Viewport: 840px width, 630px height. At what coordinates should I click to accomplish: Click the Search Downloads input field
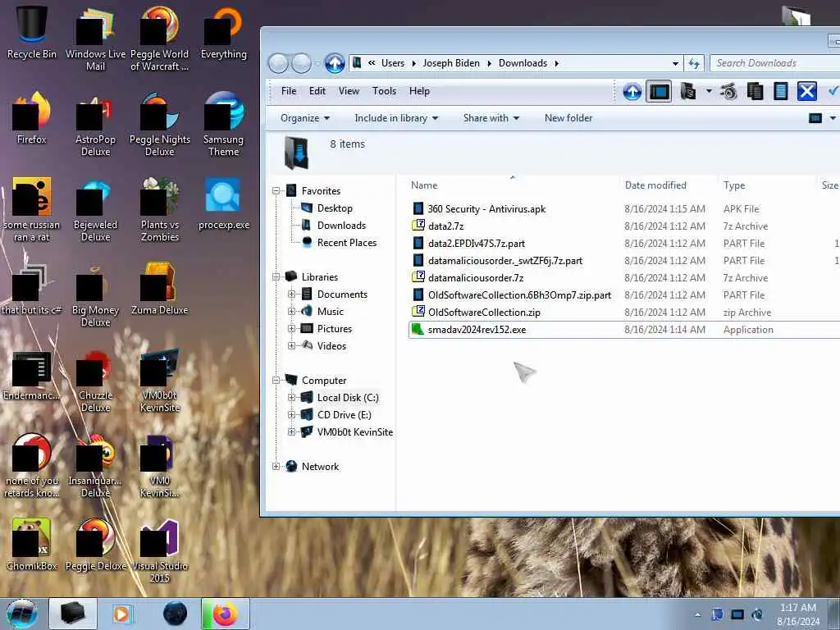pyautogui.click(x=774, y=63)
